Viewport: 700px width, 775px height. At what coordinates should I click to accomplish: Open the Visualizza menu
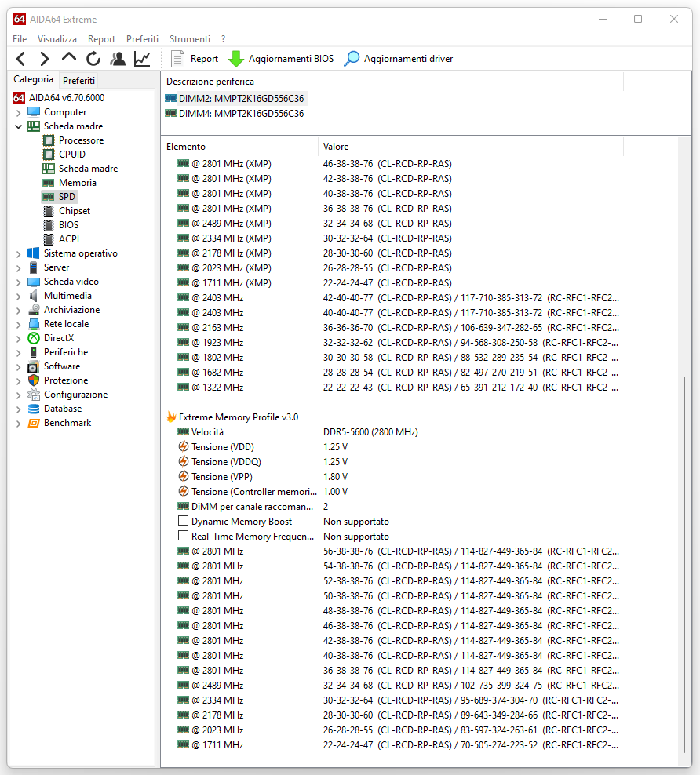57,39
